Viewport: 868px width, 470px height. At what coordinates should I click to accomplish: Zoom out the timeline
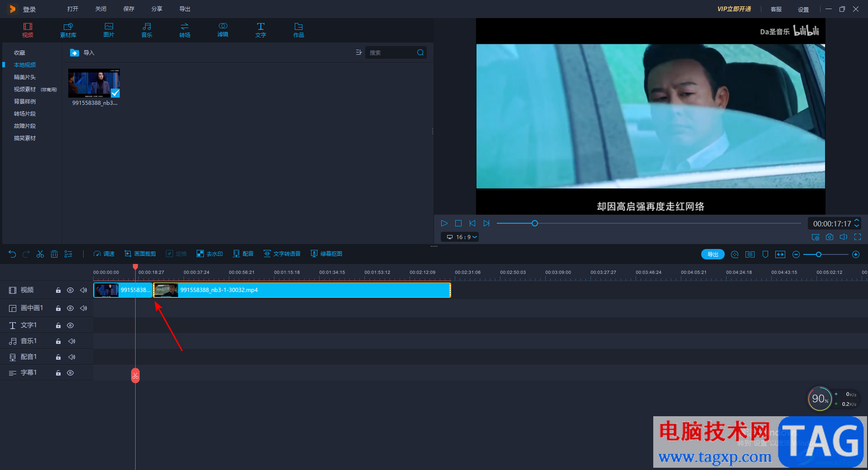tap(796, 254)
